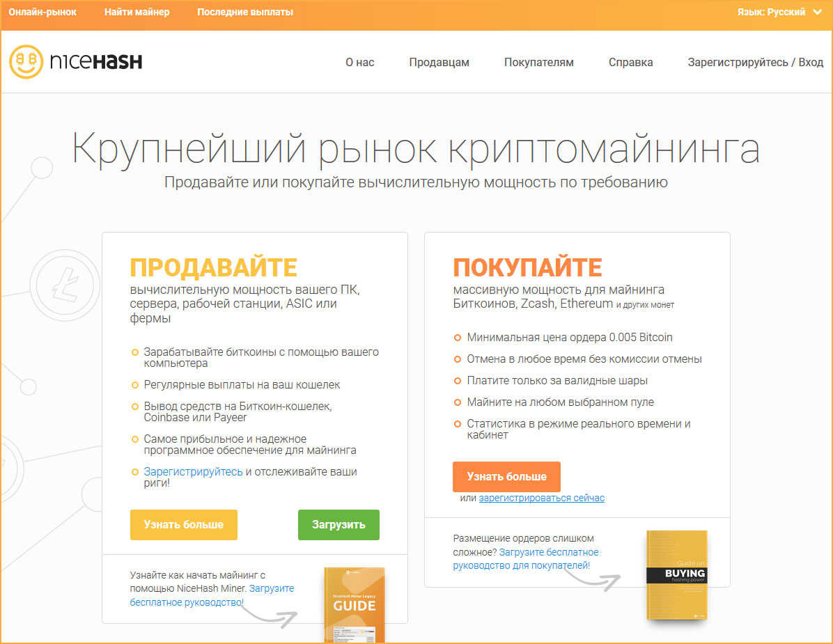The width and height of the screenshot is (833, 644).
Task: Click Зарегистрируйтесь / Вход link
Action: click(755, 62)
